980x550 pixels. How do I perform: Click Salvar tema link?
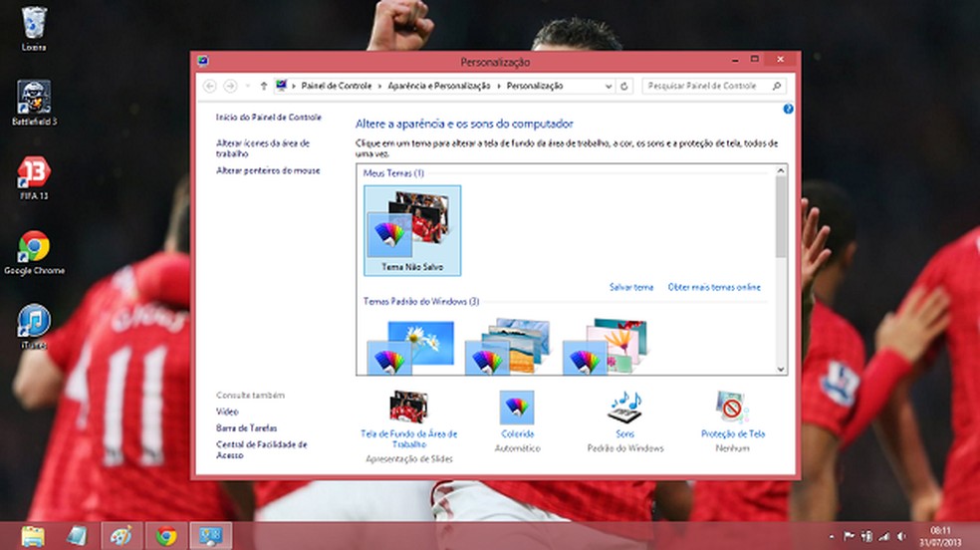tap(631, 287)
